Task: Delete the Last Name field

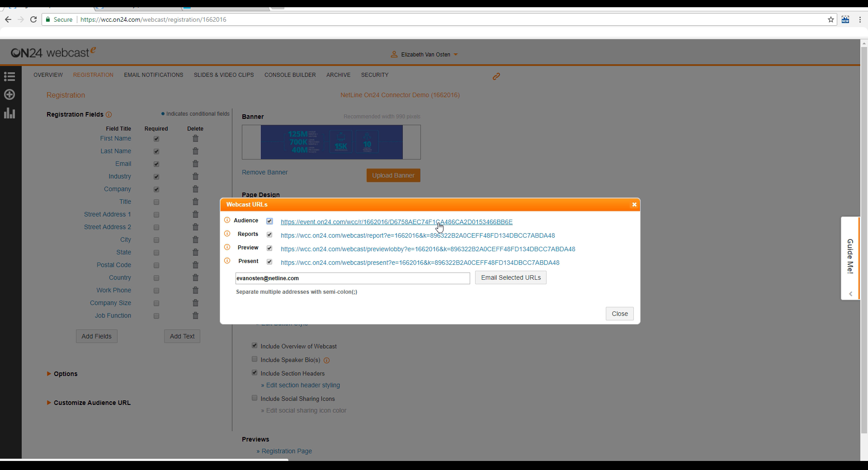Action: [x=195, y=151]
